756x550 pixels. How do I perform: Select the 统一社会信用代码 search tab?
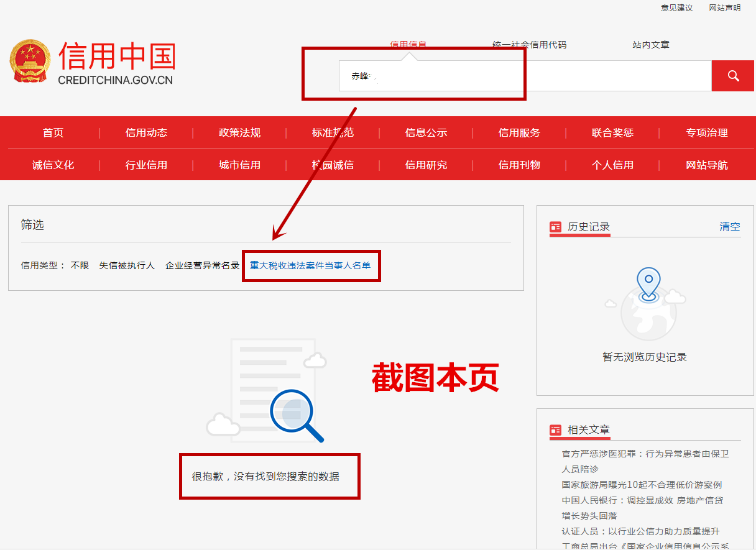click(529, 45)
